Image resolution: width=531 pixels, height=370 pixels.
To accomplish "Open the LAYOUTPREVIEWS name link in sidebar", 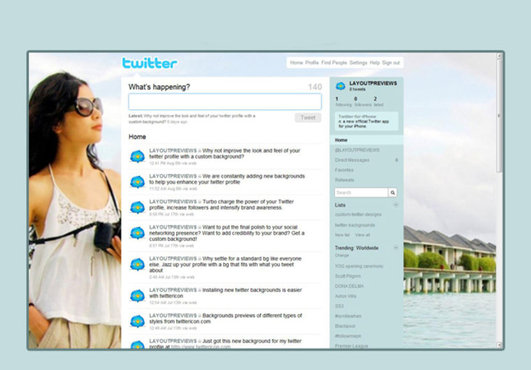I will point(373,83).
